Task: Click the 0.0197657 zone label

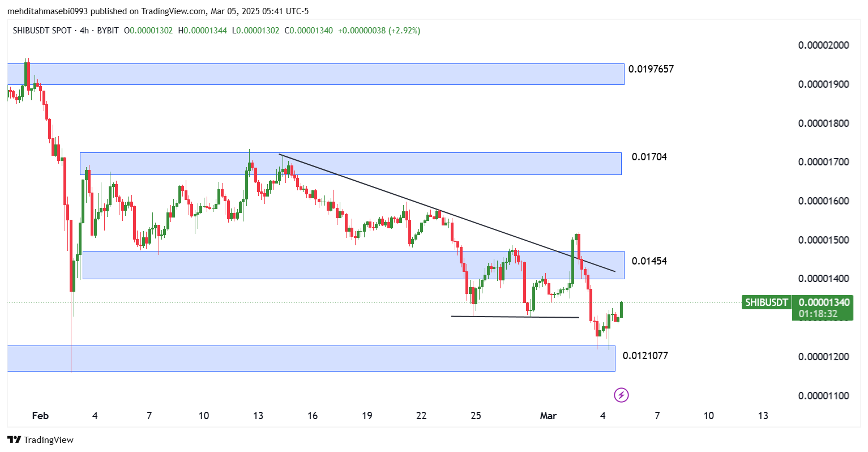Action: point(651,69)
